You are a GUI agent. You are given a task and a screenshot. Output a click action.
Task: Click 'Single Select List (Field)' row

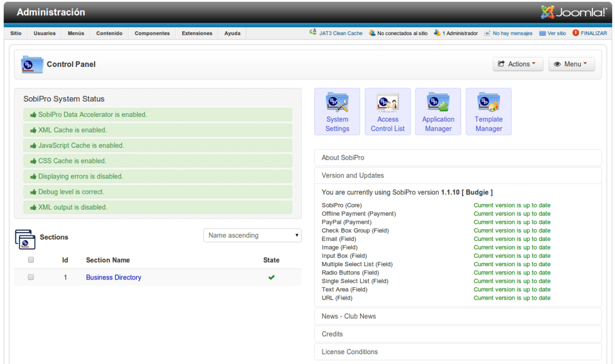[355, 281]
